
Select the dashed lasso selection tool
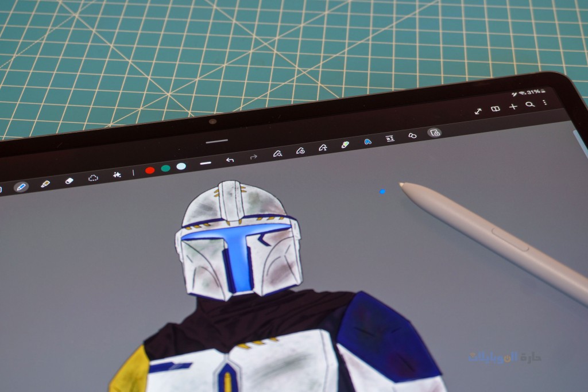93,178
